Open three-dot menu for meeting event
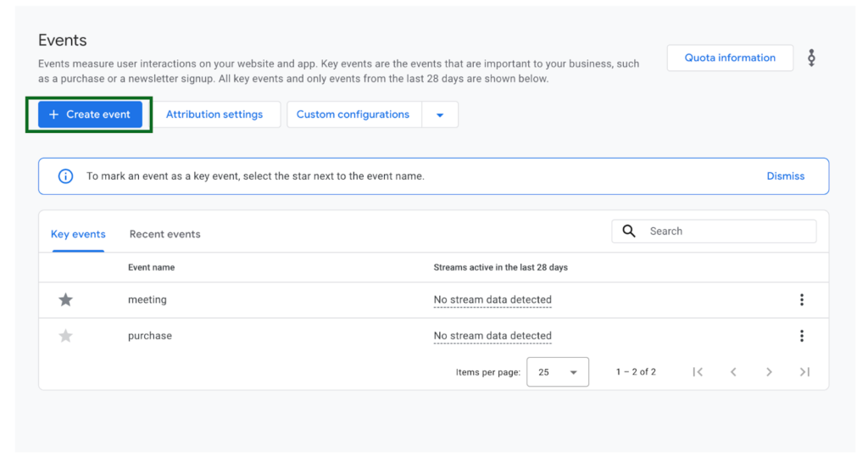868x457 pixels. tap(801, 299)
